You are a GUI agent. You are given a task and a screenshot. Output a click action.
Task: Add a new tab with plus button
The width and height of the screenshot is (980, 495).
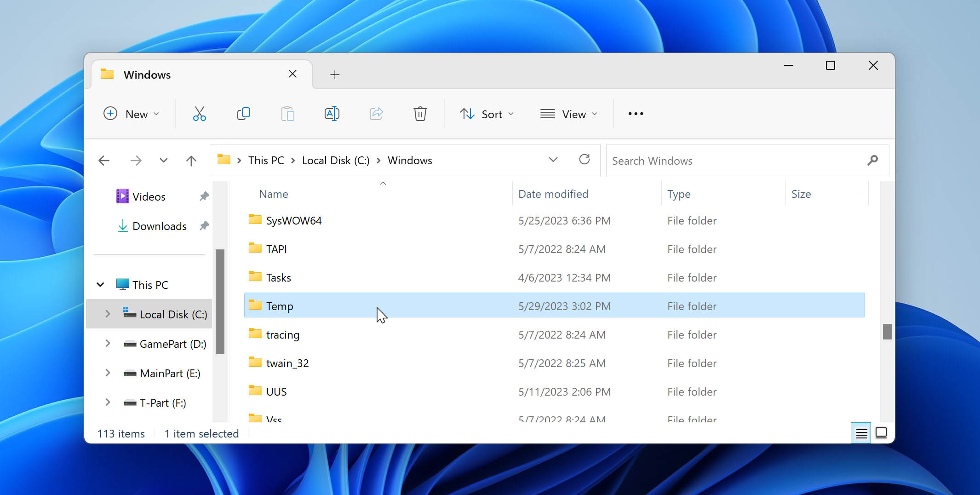pos(335,75)
